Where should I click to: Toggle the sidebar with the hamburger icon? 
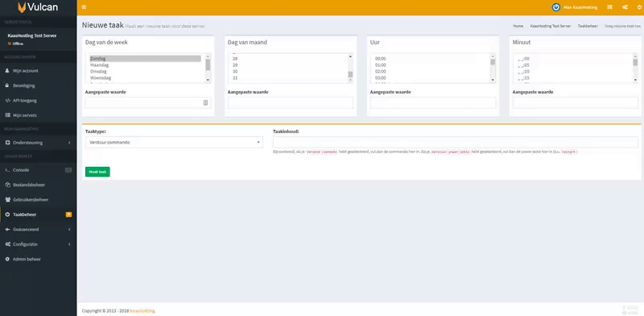point(85,7)
